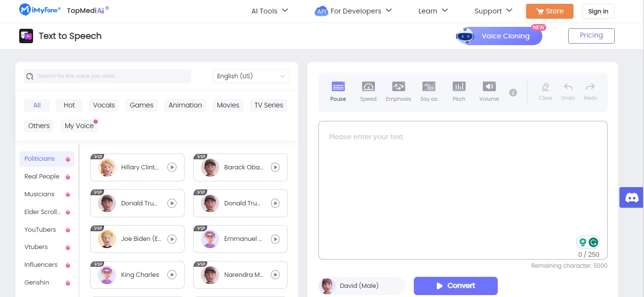Click the Voice Cloning robot icon

point(465,36)
